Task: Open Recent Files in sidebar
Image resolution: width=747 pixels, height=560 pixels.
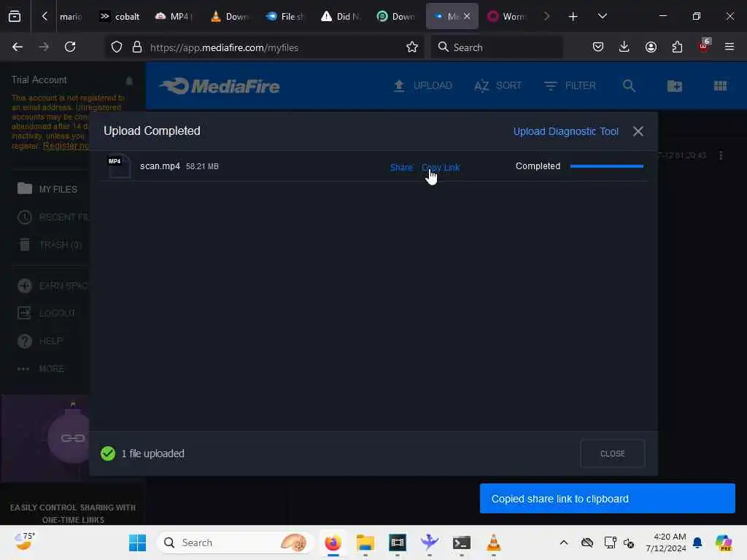Action: 53,217
